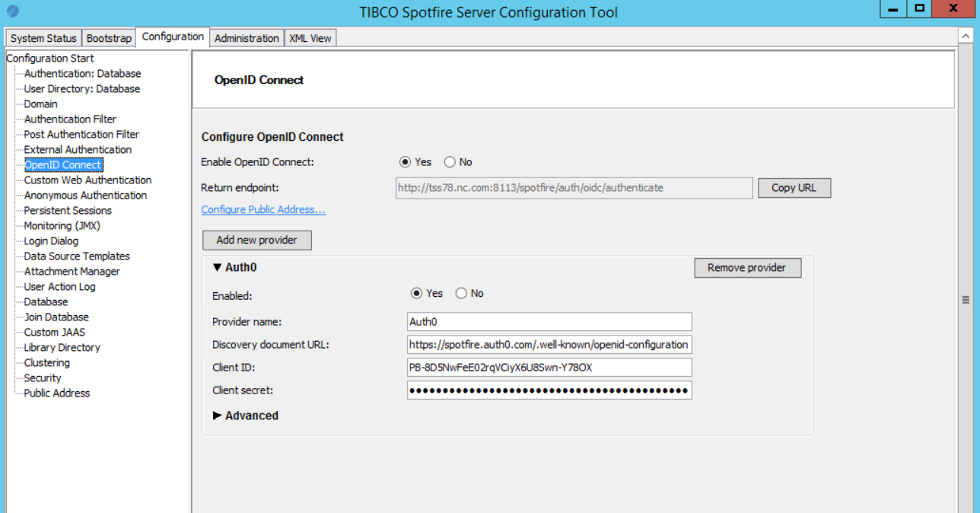
Task: Open Custom Web Authentication node
Action: pos(87,180)
